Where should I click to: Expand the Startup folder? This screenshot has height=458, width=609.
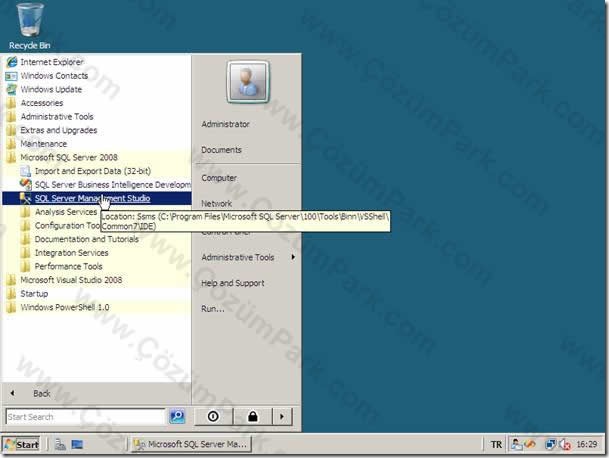pos(34,294)
